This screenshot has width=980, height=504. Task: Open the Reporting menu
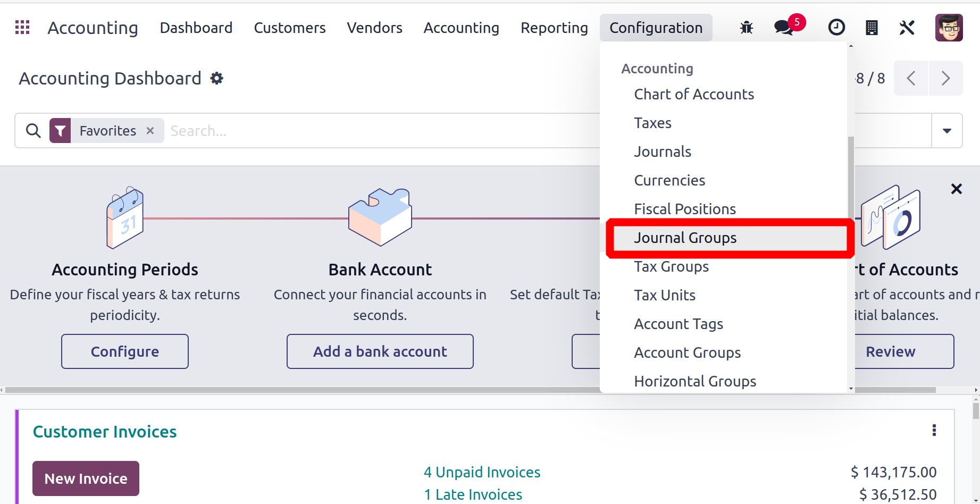[554, 28]
